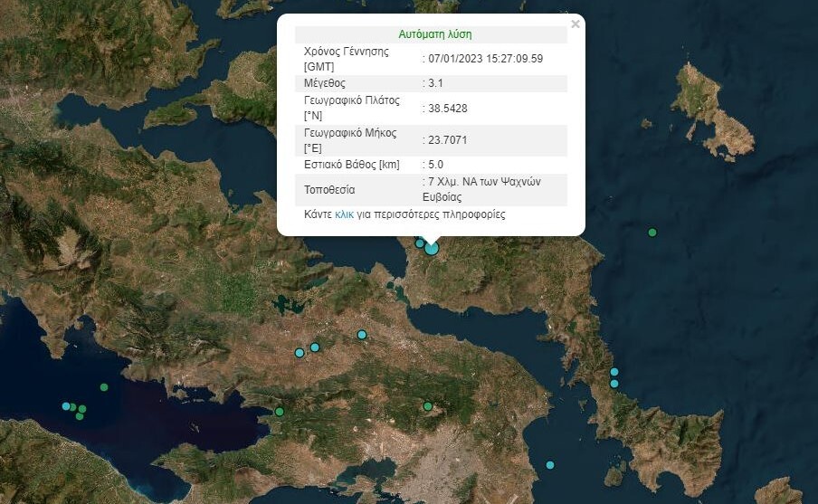Viewport: 818px width, 504px height.
Task: Click the easternmost cyan marker of the three inland Boeotia markers
Action: [362, 335]
